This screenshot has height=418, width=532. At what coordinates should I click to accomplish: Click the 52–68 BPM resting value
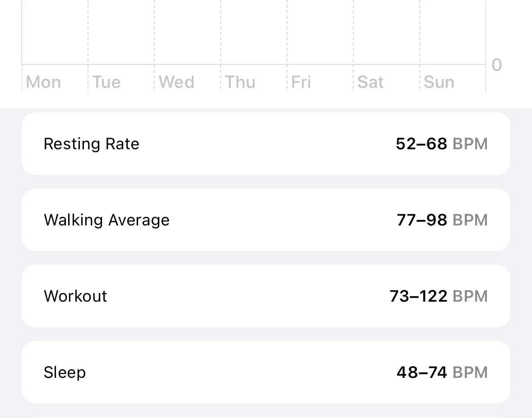[441, 144]
